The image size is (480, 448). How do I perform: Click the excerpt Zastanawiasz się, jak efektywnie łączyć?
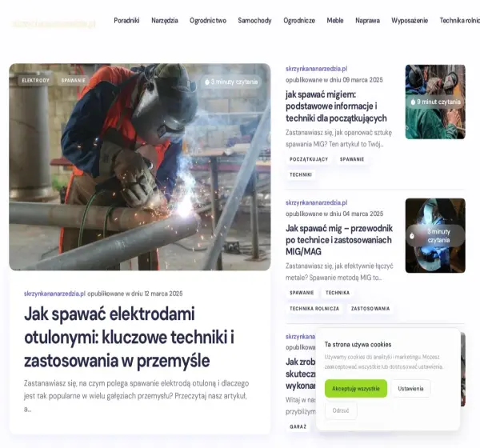click(339, 272)
